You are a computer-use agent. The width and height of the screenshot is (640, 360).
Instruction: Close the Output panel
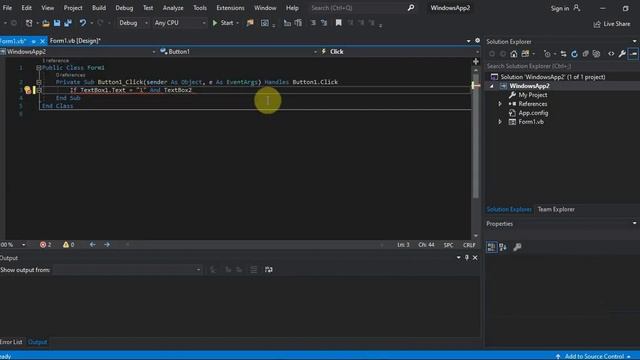coord(475,258)
